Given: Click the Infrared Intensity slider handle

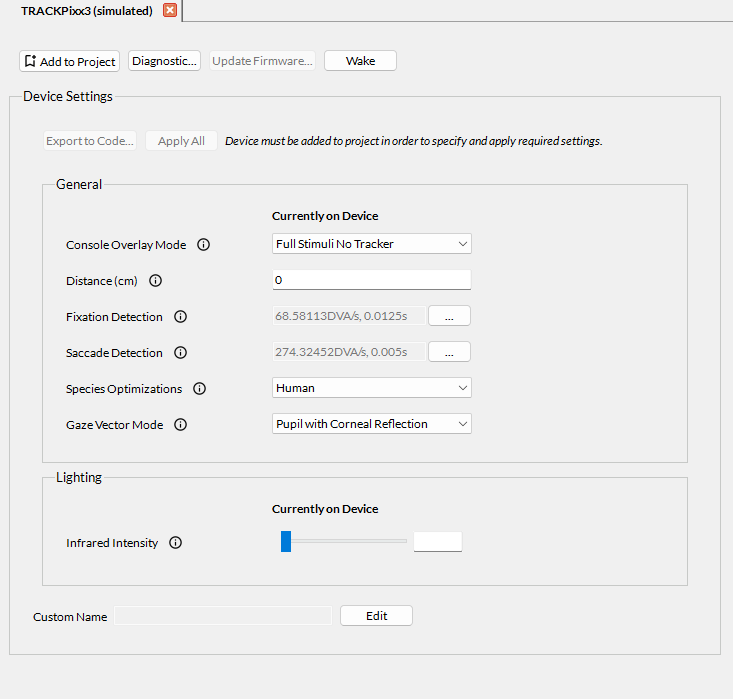Looking at the screenshot, I should coord(286,542).
